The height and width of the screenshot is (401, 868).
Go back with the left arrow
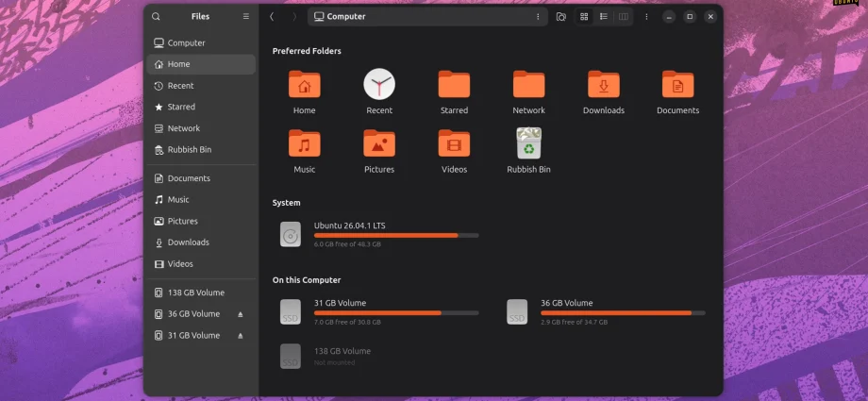coord(272,17)
